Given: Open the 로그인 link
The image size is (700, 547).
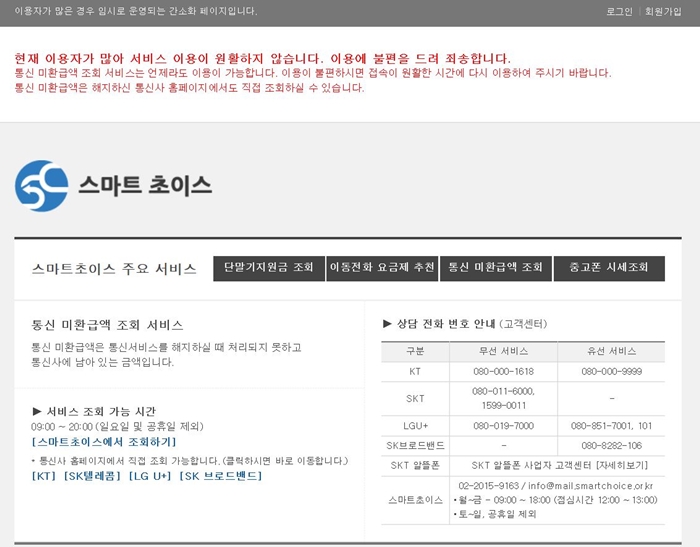Looking at the screenshot, I should (x=619, y=12).
